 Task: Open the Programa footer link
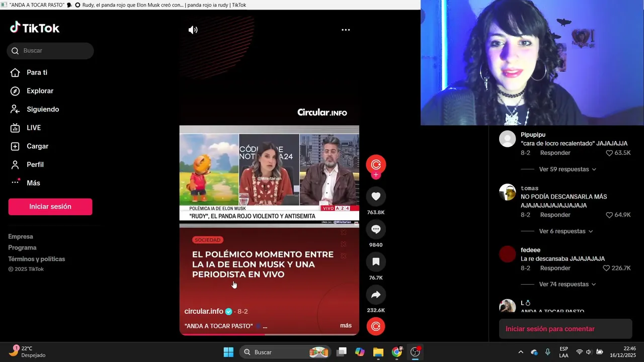(x=22, y=247)
